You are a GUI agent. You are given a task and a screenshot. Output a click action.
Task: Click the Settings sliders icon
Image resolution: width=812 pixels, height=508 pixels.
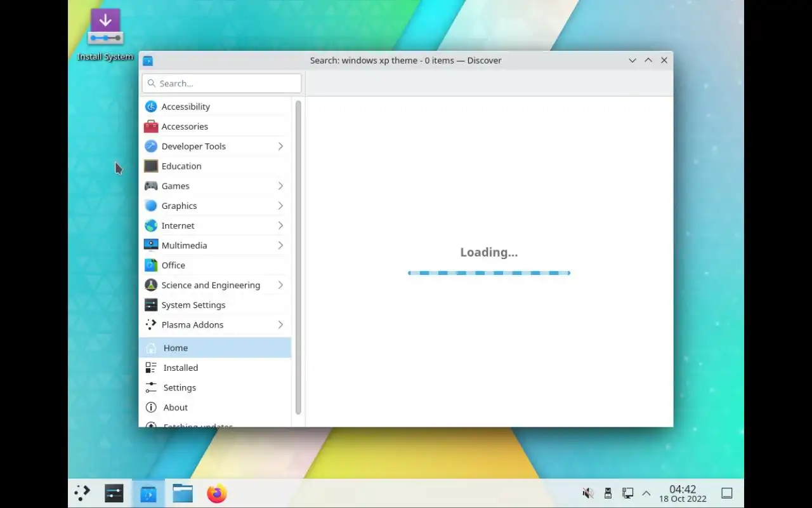[151, 387]
